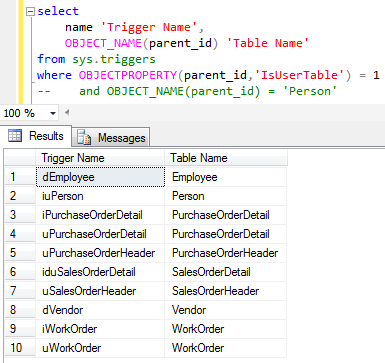Viewport: 385px width, 363px height.
Task: Select row header number 2
Action: [x=20, y=196]
